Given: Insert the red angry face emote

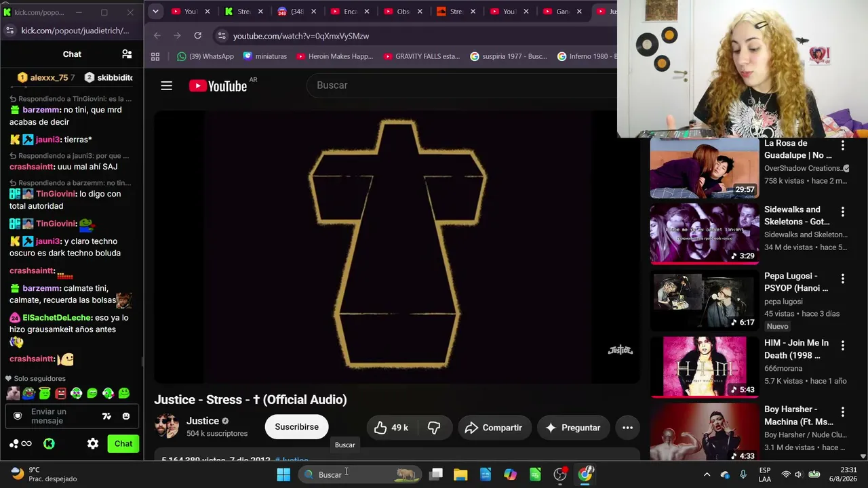Looking at the screenshot, I should [60, 393].
